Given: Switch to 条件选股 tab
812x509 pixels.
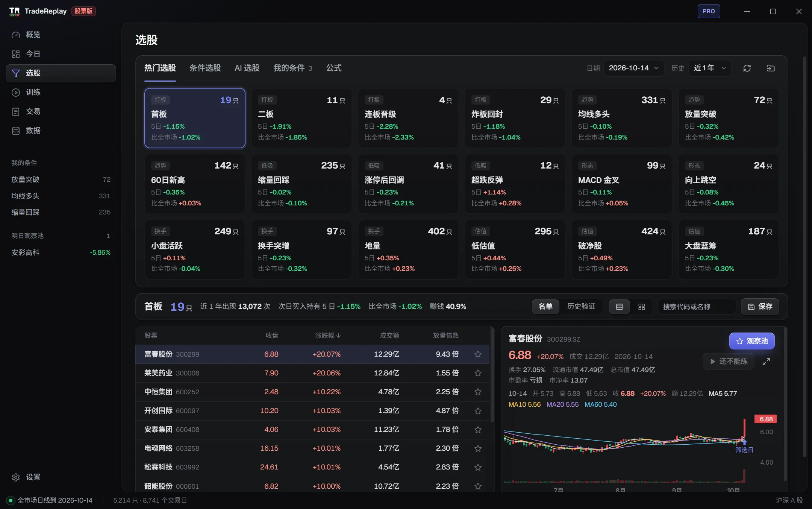Looking at the screenshot, I should [x=205, y=68].
